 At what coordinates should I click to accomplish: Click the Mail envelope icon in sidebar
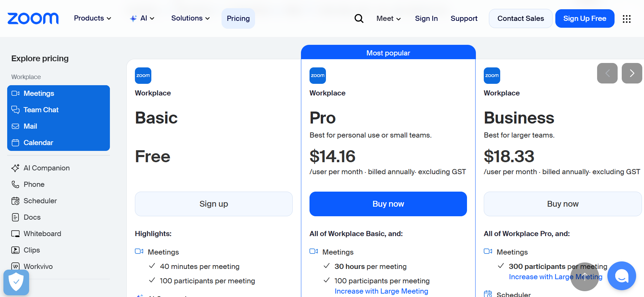[x=15, y=126]
